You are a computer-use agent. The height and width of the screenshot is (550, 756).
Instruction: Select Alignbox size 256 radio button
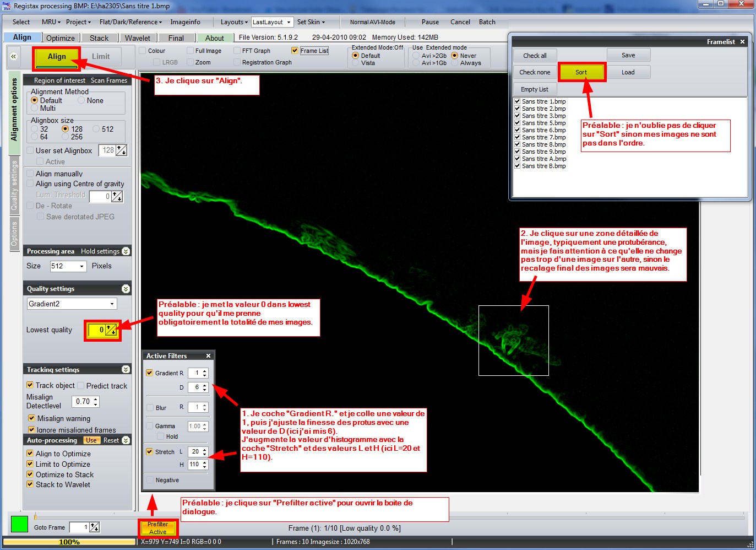pyautogui.click(x=65, y=137)
